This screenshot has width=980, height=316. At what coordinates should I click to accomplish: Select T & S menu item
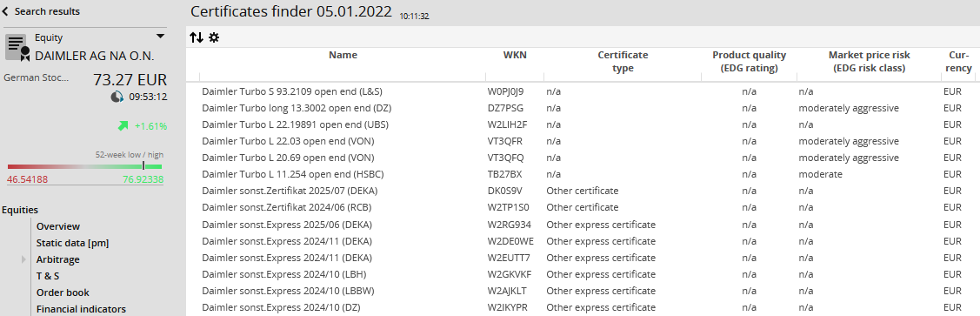pyautogui.click(x=48, y=276)
